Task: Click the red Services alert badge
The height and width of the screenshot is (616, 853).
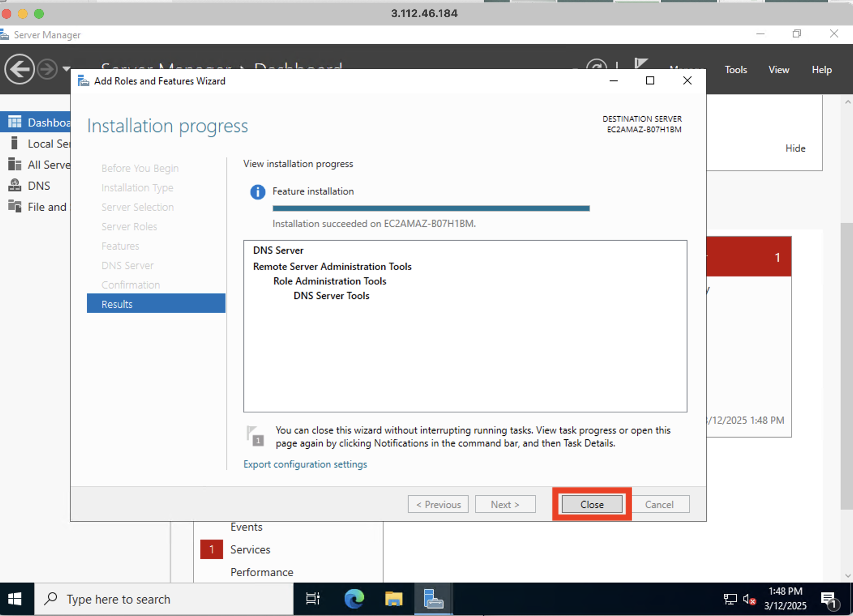Action: pos(212,550)
